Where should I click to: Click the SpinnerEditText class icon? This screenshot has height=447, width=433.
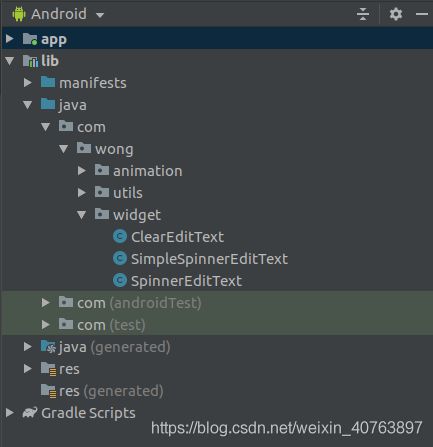point(120,281)
